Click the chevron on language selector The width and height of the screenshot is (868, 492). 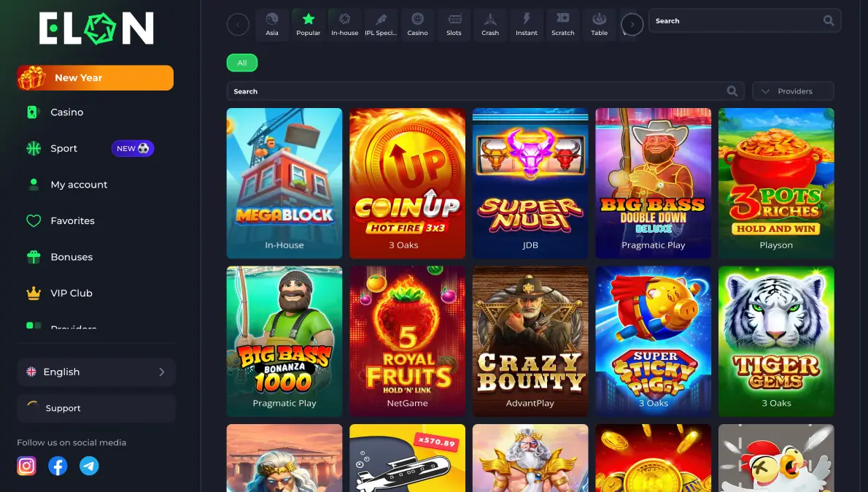coord(162,372)
